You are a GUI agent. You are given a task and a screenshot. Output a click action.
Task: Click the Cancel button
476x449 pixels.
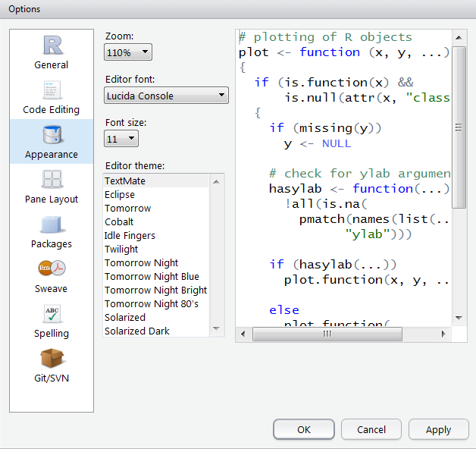(x=371, y=429)
